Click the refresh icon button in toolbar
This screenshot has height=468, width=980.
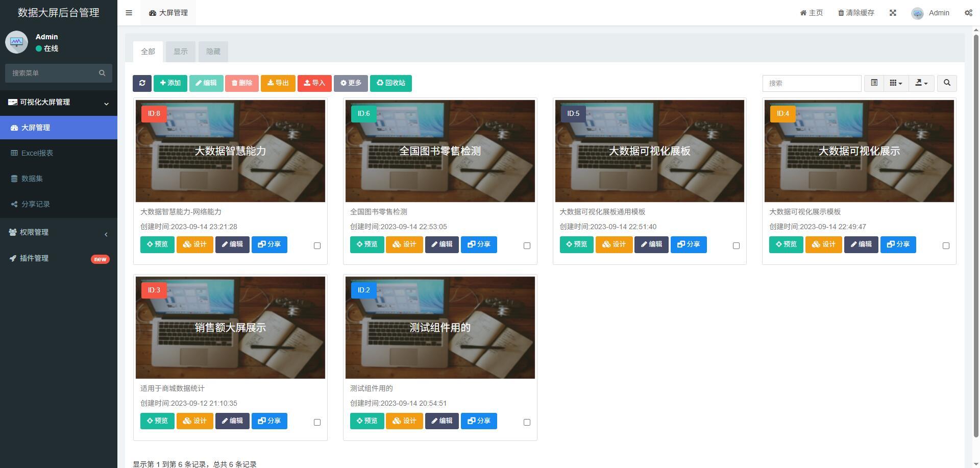point(142,83)
